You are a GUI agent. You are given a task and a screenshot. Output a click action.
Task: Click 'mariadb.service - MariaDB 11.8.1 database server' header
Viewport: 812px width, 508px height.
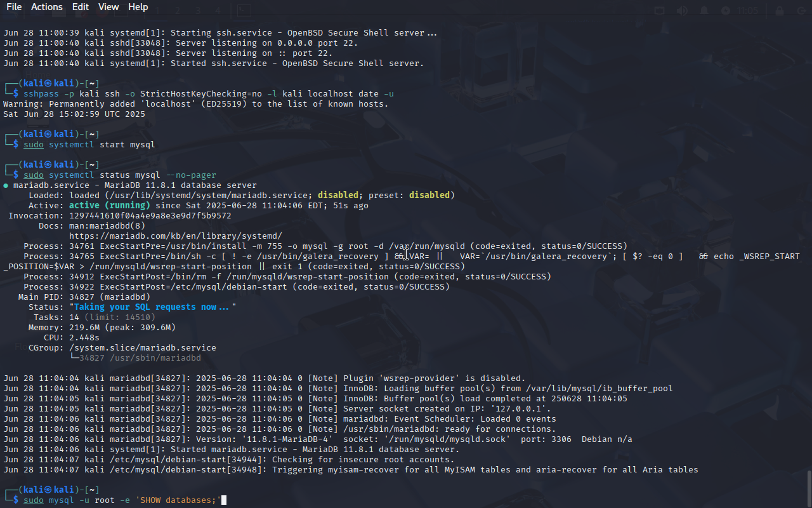(x=135, y=185)
